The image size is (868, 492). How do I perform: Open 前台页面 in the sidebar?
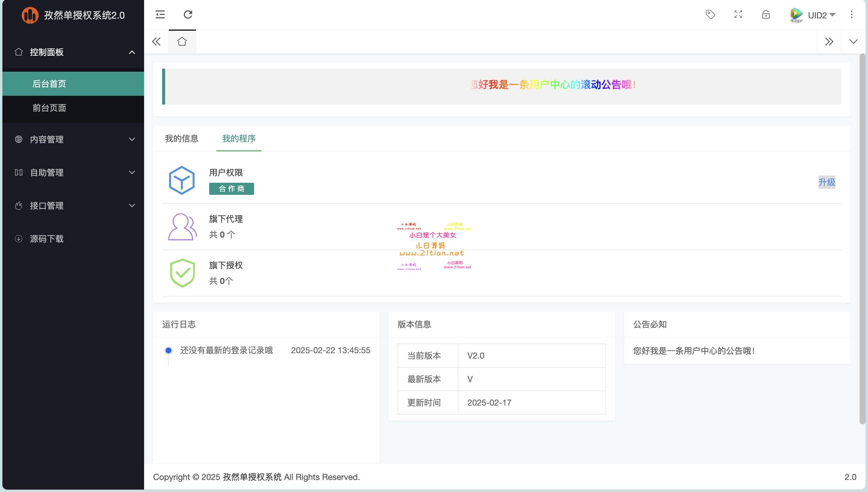pos(73,108)
